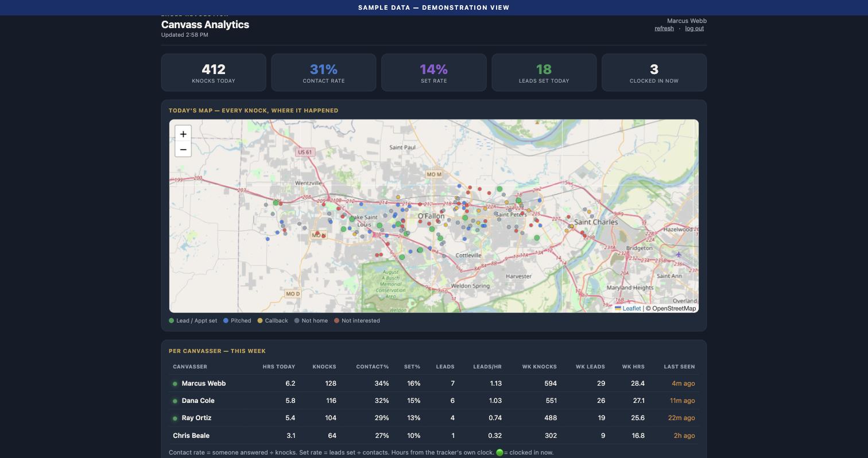Click the gray Not home legend dot

coord(297,321)
